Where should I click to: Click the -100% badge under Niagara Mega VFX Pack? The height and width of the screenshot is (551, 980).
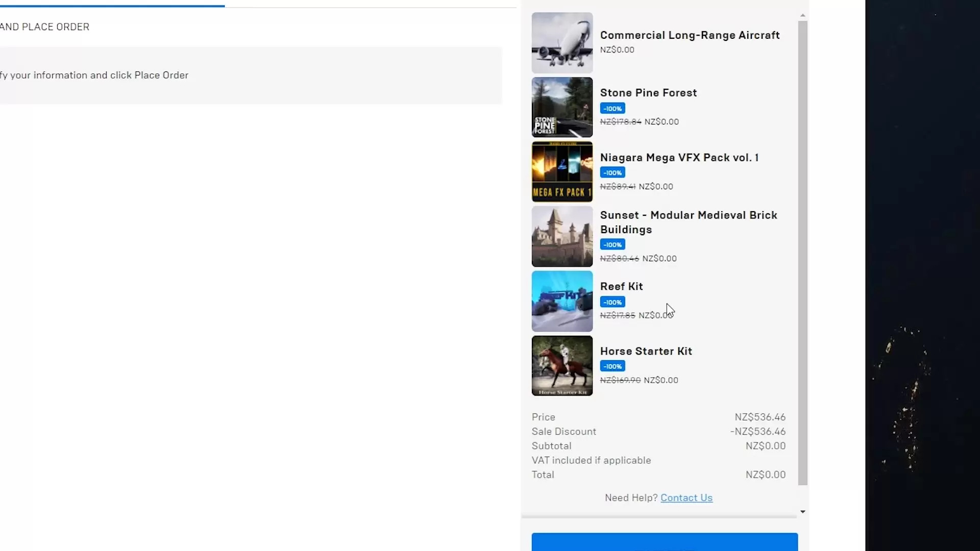pos(612,173)
